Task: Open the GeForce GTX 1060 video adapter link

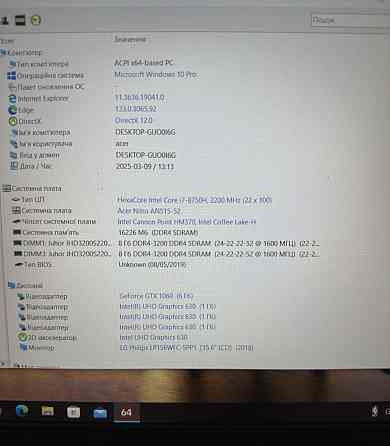Action: 156,296
